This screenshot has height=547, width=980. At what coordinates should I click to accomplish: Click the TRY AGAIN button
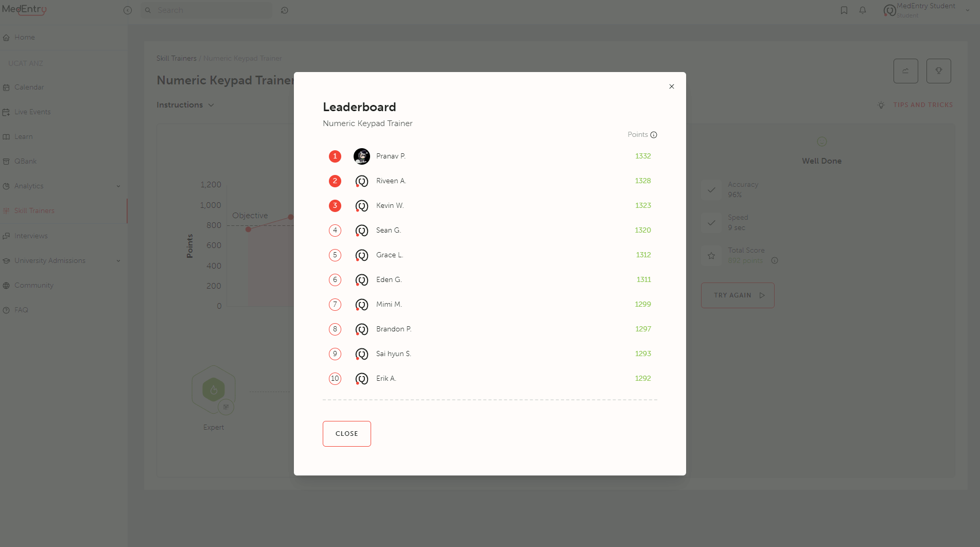(x=737, y=295)
